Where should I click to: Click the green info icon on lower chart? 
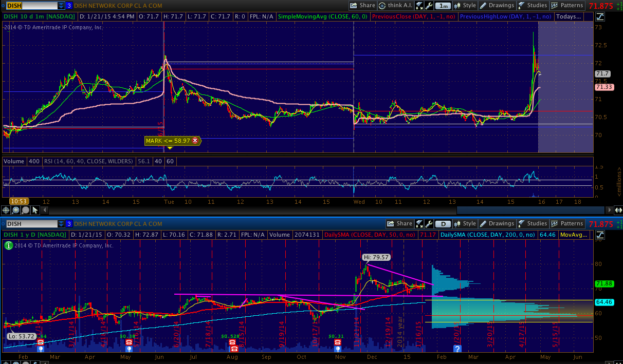[8, 246]
